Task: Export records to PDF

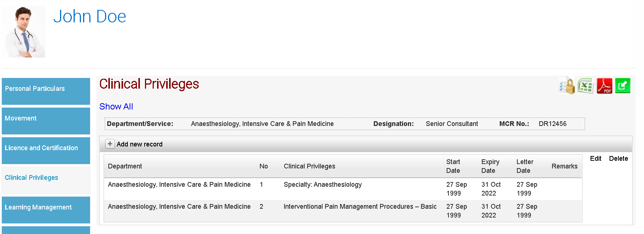Action: pyautogui.click(x=604, y=86)
